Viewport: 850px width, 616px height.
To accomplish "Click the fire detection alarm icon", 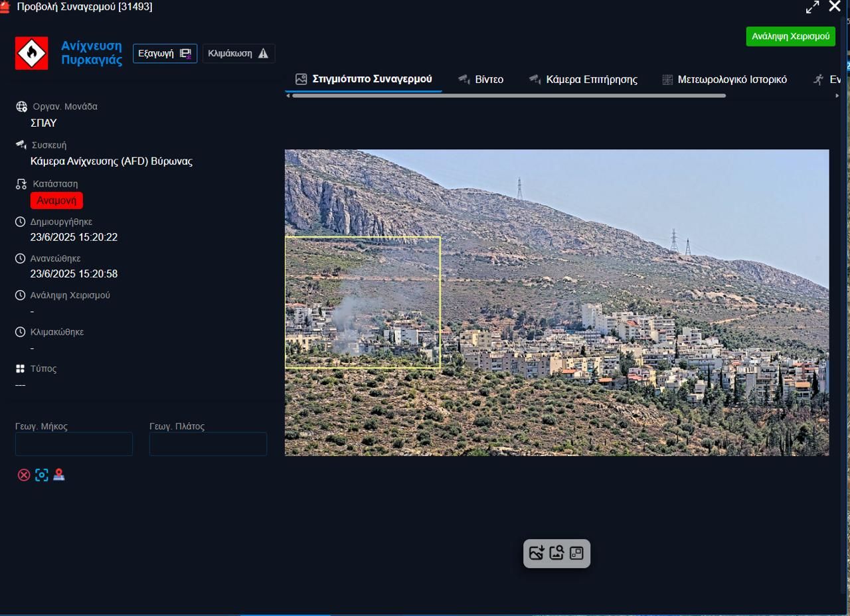I will click(x=31, y=53).
